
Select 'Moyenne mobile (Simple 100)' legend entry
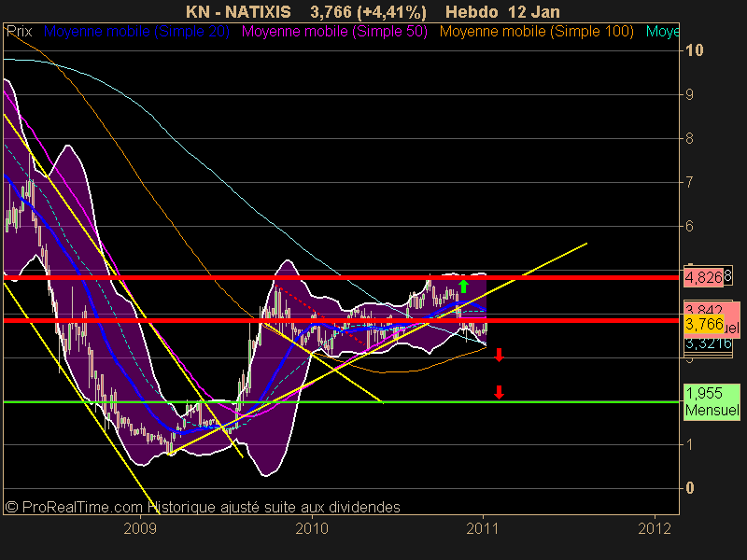click(x=536, y=32)
